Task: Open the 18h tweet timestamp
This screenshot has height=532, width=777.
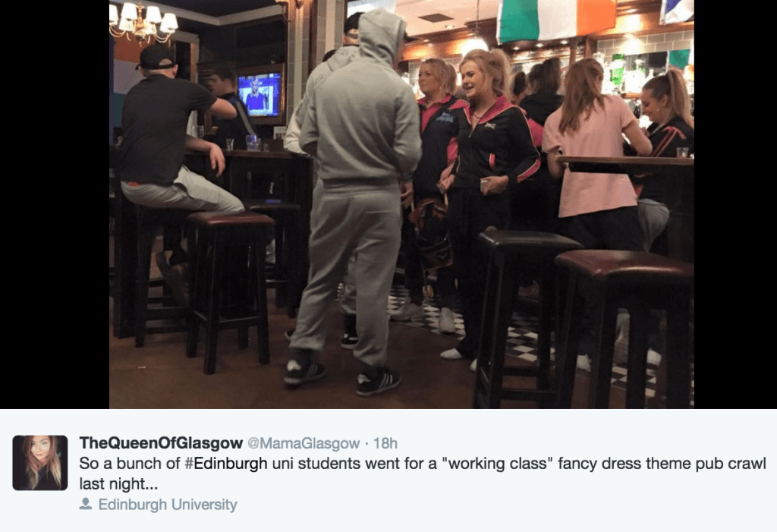Action: (x=385, y=443)
